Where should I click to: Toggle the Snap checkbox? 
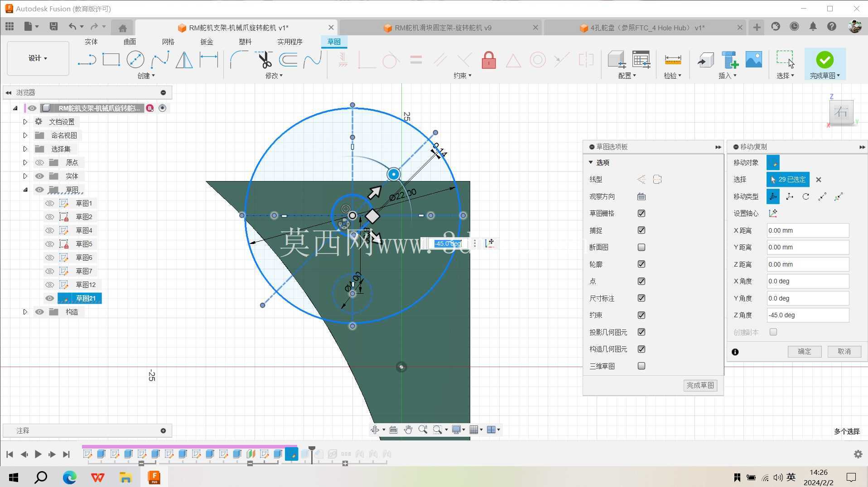click(x=641, y=230)
